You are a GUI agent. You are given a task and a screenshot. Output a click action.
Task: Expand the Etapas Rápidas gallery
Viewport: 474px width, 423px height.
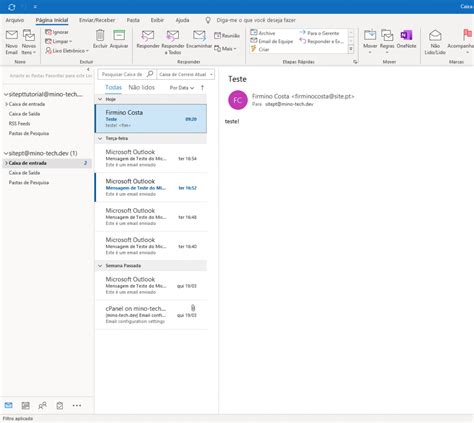pyautogui.click(x=351, y=50)
